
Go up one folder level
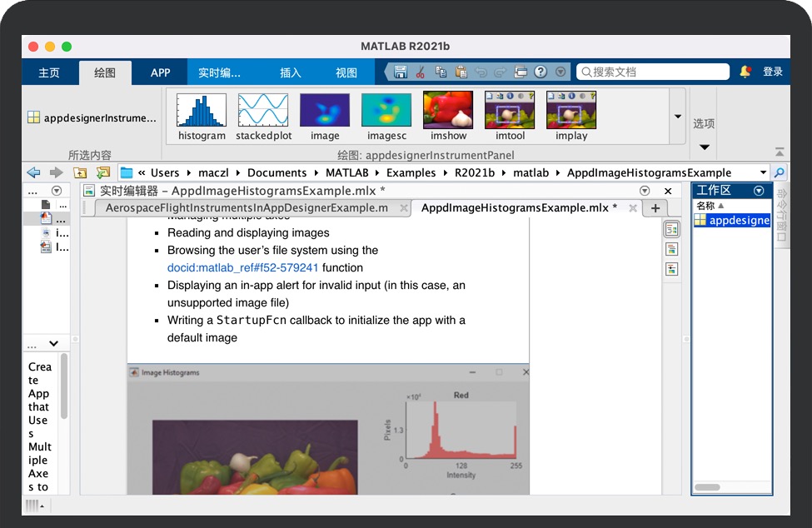click(x=80, y=172)
